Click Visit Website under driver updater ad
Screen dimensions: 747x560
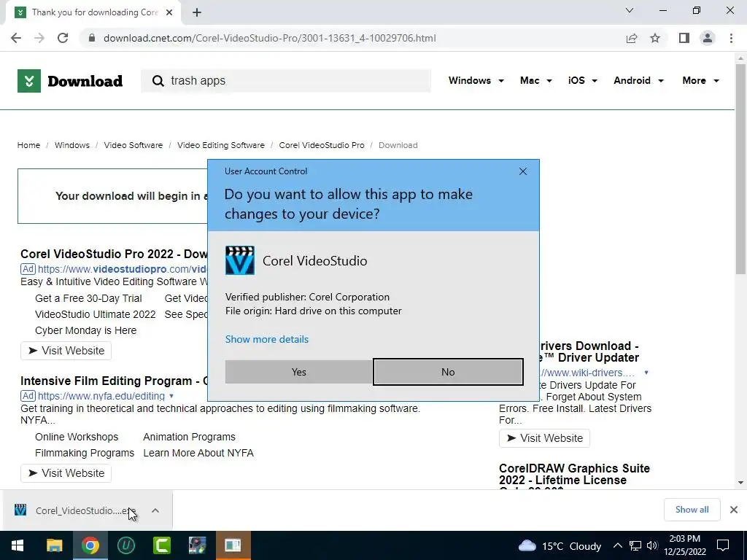point(544,438)
